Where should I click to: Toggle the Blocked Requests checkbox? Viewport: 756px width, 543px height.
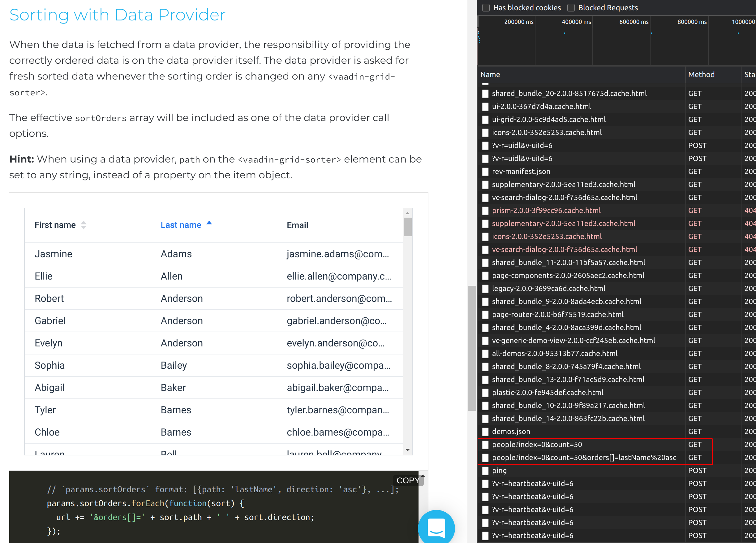tap(571, 8)
